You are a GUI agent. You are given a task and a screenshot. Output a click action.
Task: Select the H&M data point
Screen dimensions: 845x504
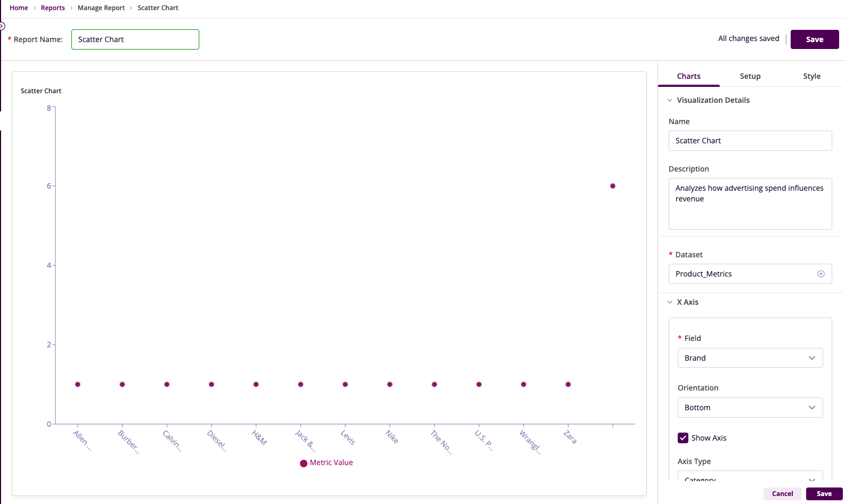click(256, 384)
